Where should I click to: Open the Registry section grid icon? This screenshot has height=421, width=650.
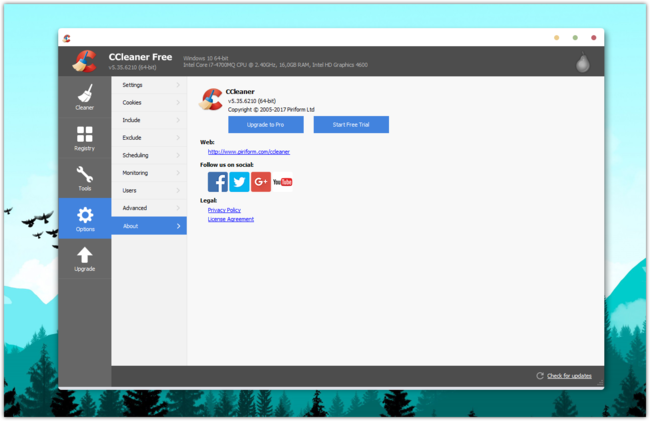coord(85,134)
